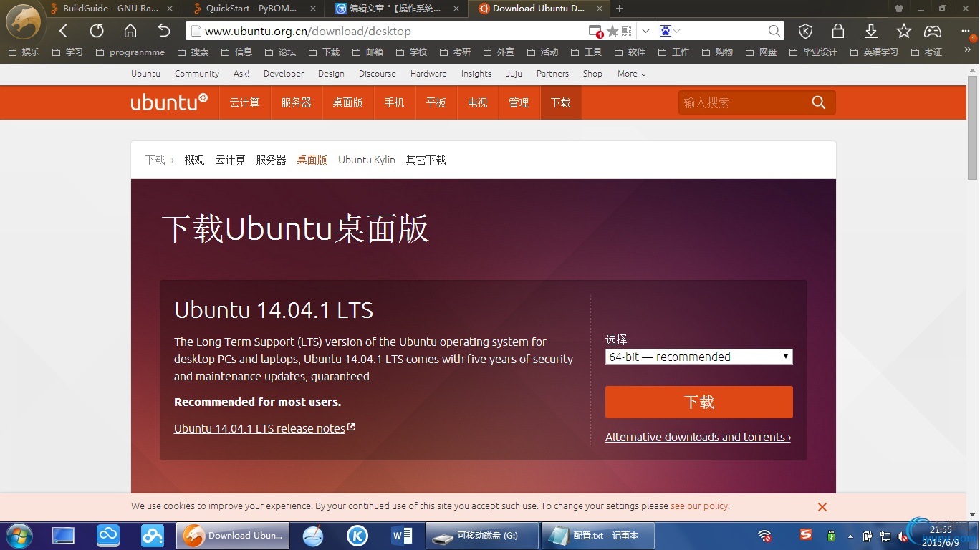Click the Wi-Fi network tray icon
The width and height of the screenshot is (980, 550).
point(765,536)
